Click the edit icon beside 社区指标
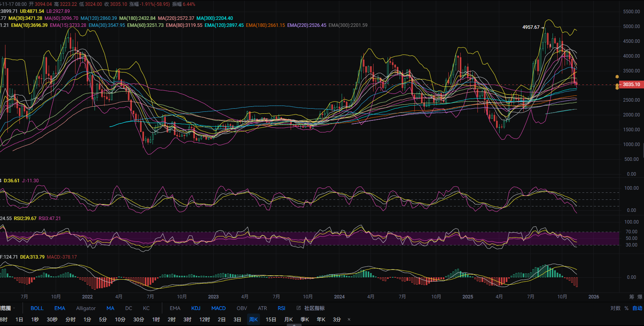The image size is (644, 326). click(x=299, y=308)
